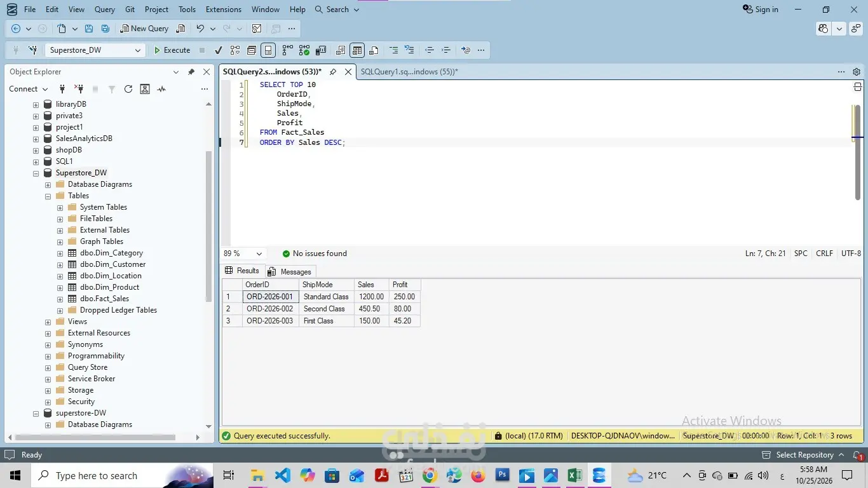This screenshot has width=868, height=488.
Task: Click the Navigate Backward arrow icon
Action: [x=16, y=29]
